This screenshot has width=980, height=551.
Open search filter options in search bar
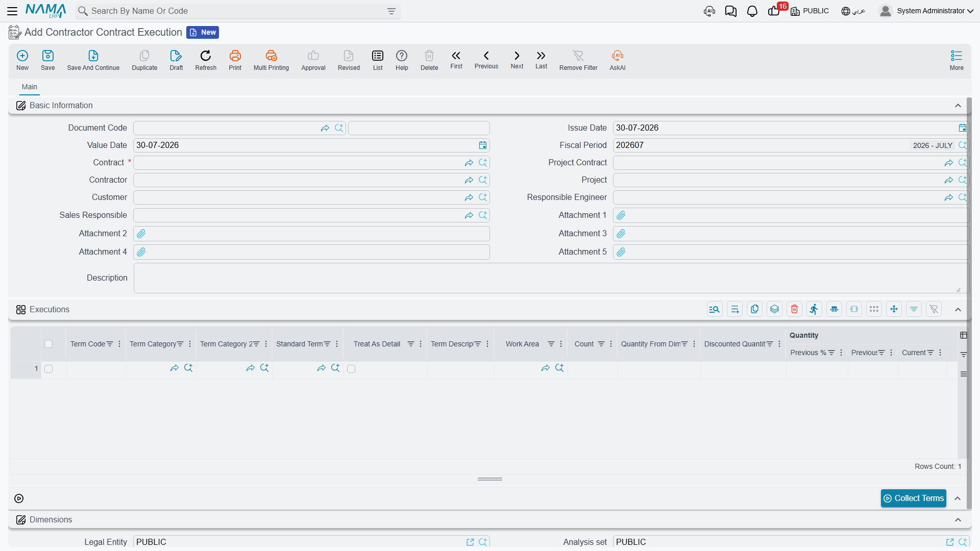click(x=391, y=11)
